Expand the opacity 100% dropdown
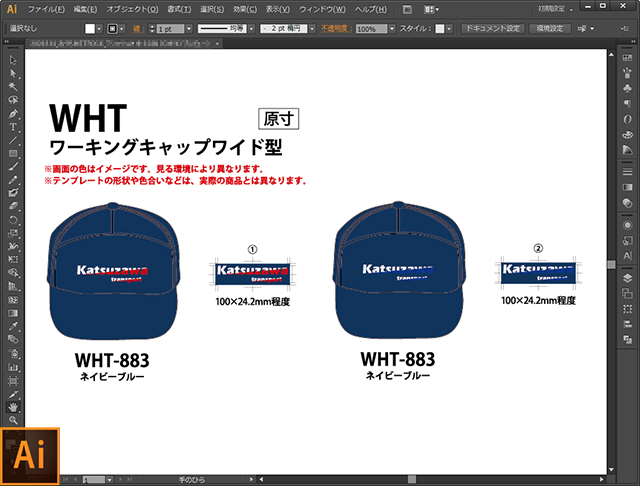This screenshot has width=640, height=486. click(x=392, y=29)
